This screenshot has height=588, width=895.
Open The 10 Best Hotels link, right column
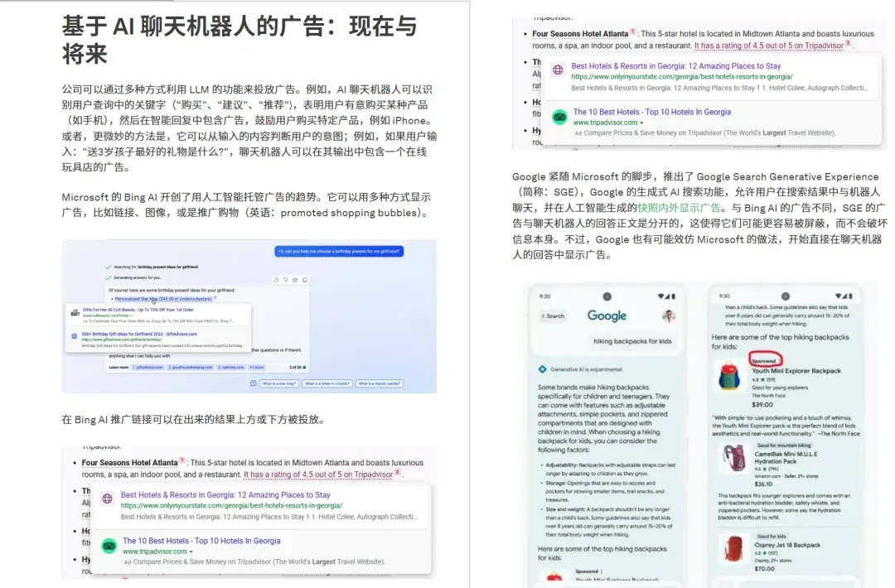click(x=652, y=112)
